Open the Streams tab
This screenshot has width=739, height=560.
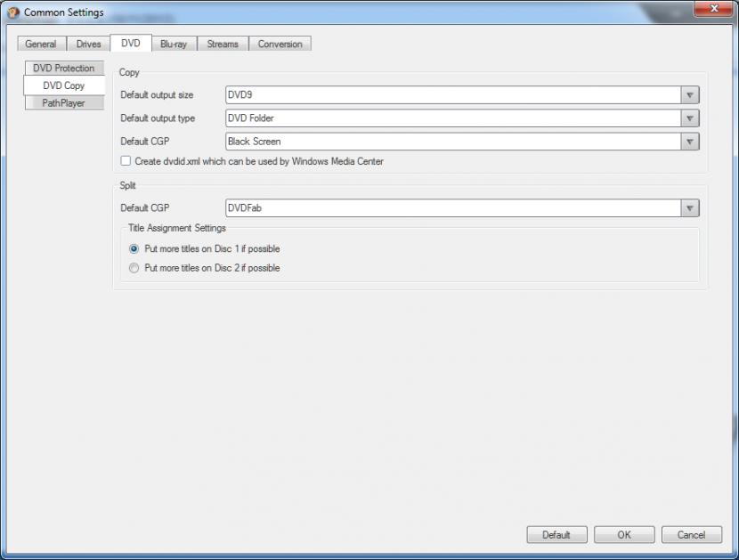click(x=223, y=44)
